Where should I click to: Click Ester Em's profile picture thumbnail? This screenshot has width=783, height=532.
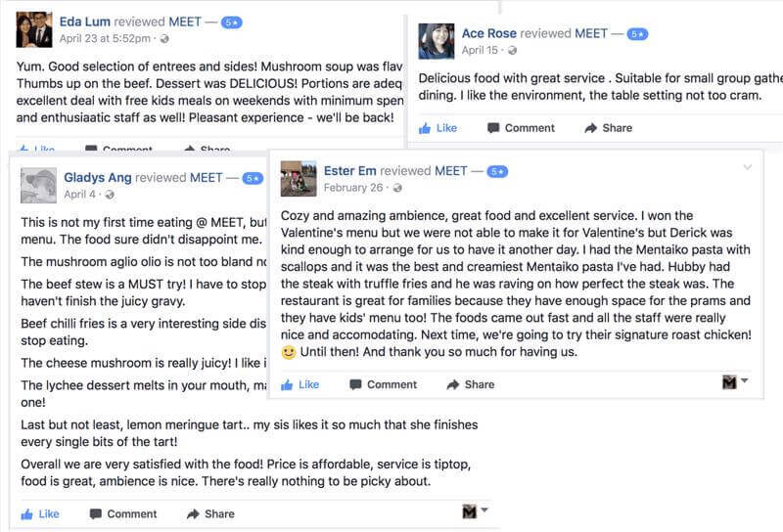point(298,179)
